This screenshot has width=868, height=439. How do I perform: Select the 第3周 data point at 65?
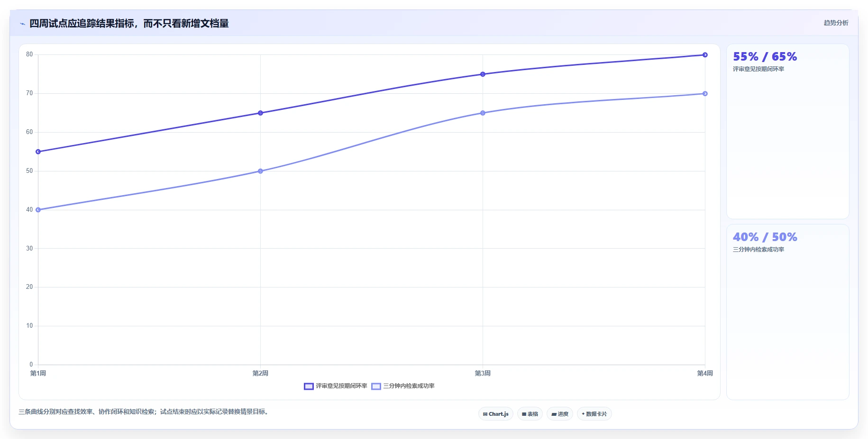pos(483,113)
